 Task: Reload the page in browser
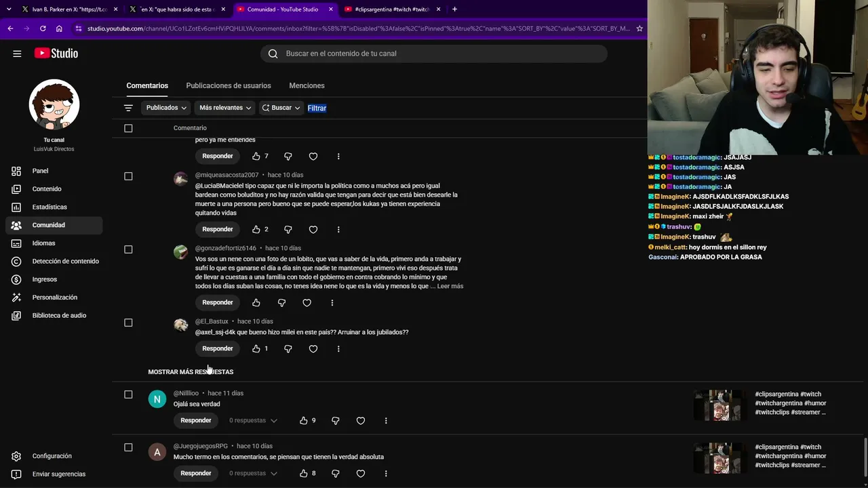point(43,28)
